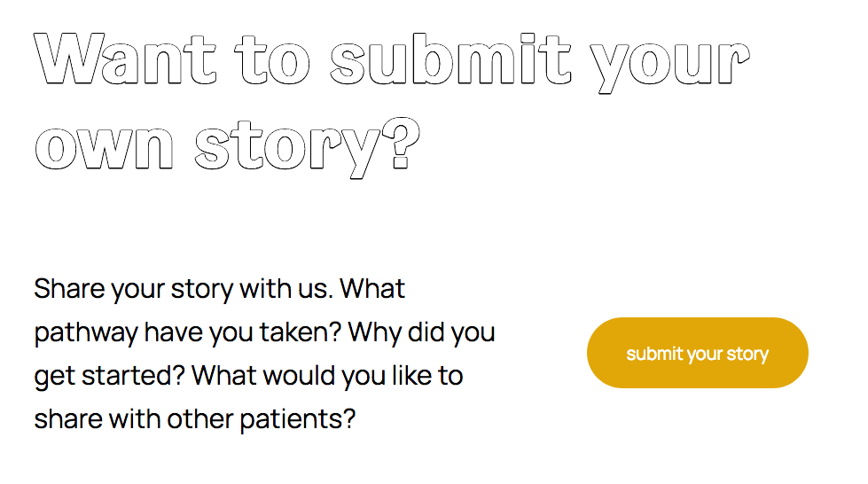868x484 pixels.
Task: Click the yellow submit your story button
Action: pyautogui.click(x=698, y=353)
